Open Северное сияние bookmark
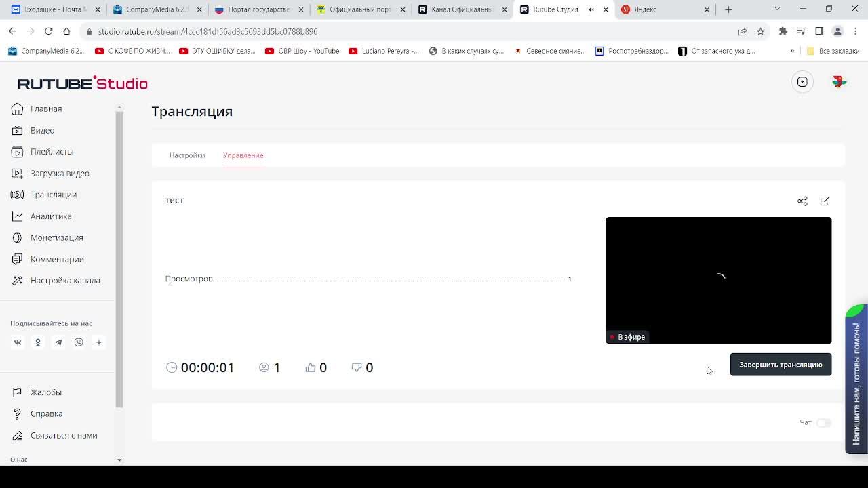Screen dimensions: 868x488 (549, 51)
